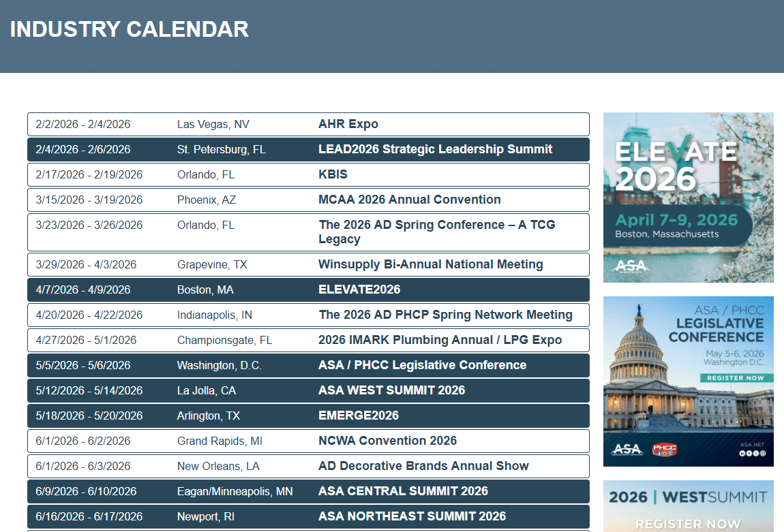Screen dimensions: 784x532
Task: Click the Indianapolis, IN location
Action: [215, 315]
